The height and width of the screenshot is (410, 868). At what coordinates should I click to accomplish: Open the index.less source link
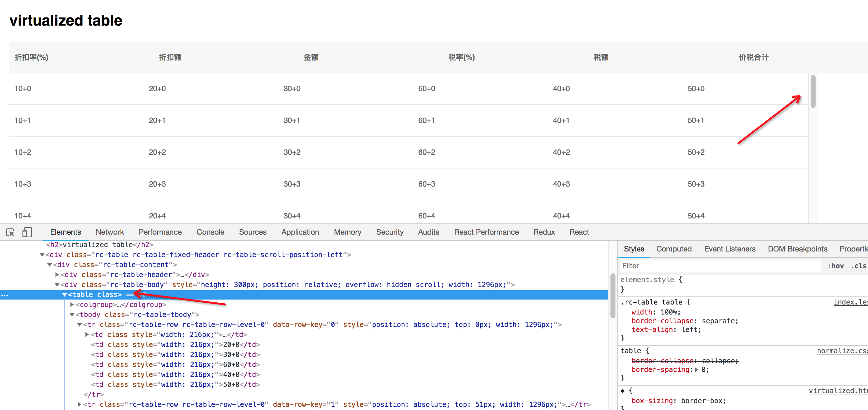850,302
